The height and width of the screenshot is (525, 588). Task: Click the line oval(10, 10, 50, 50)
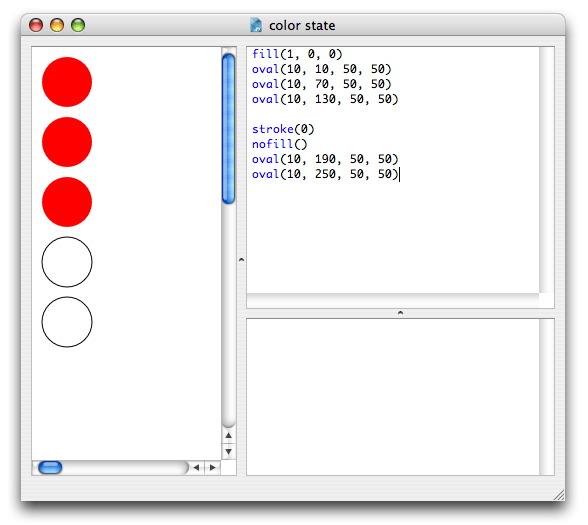(321, 69)
